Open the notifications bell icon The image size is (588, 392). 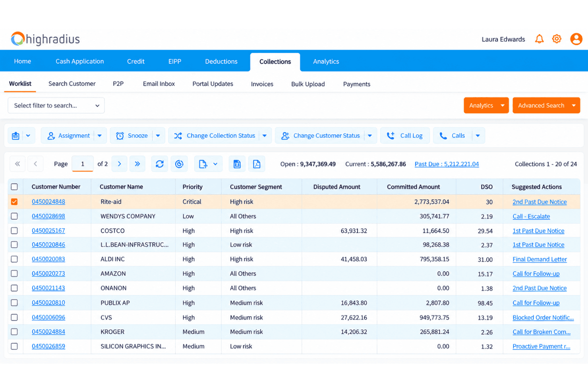point(539,39)
